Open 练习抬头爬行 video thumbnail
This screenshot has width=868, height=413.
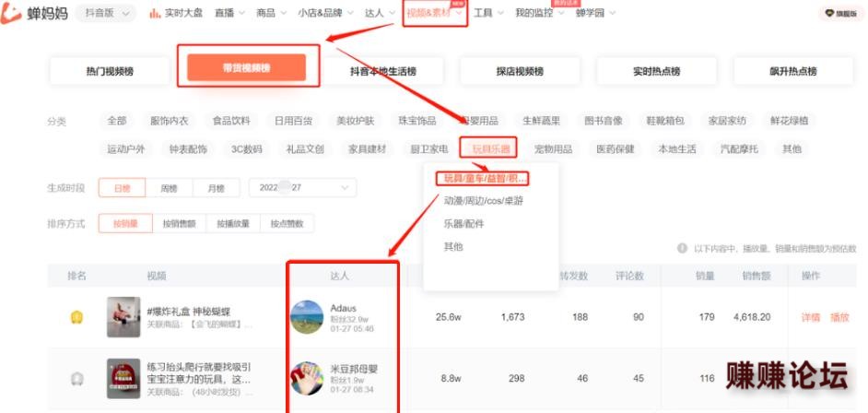pos(123,379)
